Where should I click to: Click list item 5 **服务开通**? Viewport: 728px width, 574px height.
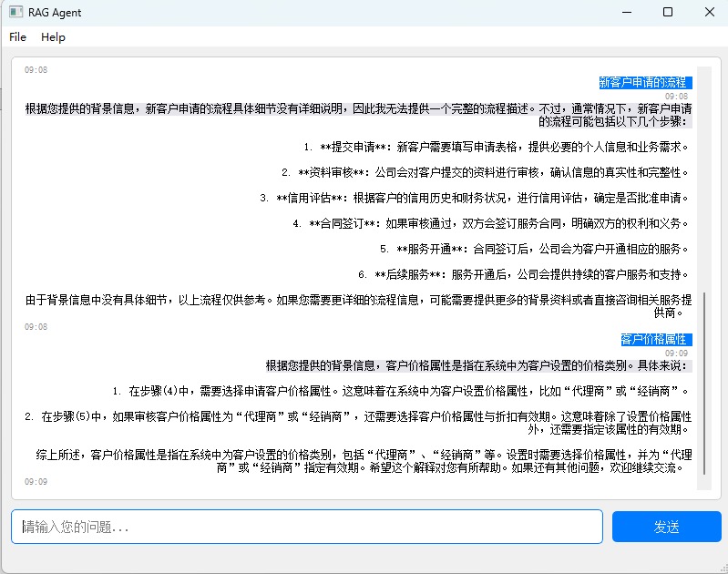[534, 250]
